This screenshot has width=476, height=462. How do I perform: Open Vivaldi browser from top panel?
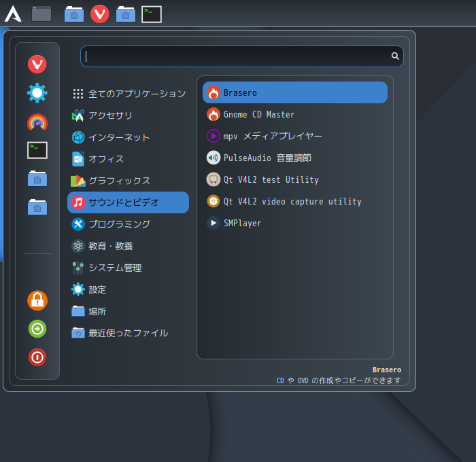point(100,14)
